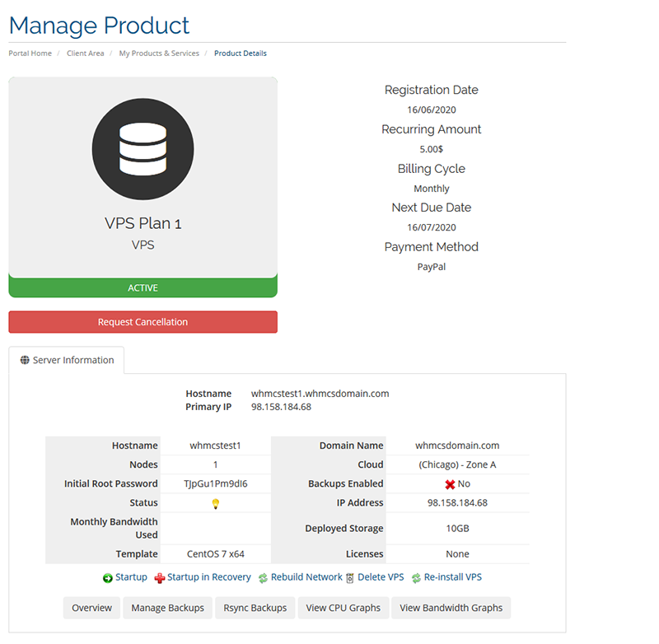Open the Overview button

point(91,608)
